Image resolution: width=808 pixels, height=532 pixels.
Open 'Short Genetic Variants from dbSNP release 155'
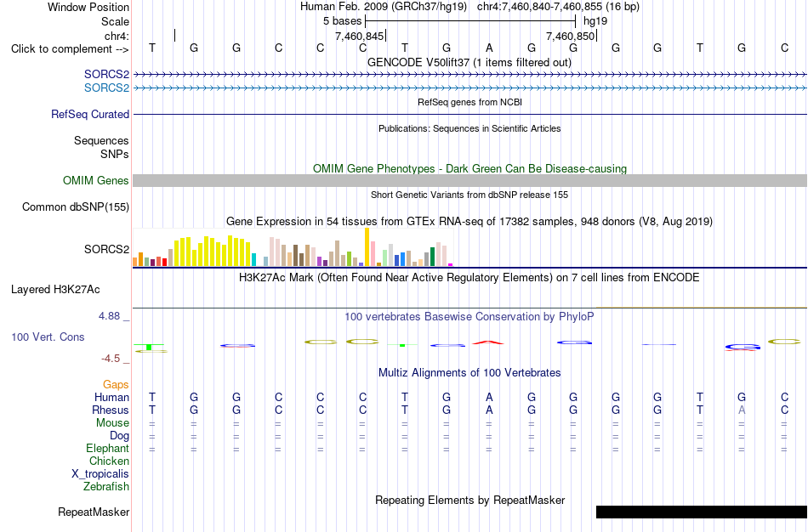pyautogui.click(x=469, y=195)
